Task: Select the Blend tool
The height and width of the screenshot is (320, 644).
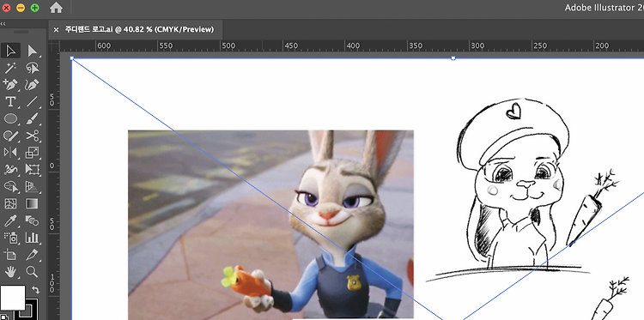Action: pos(32,220)
